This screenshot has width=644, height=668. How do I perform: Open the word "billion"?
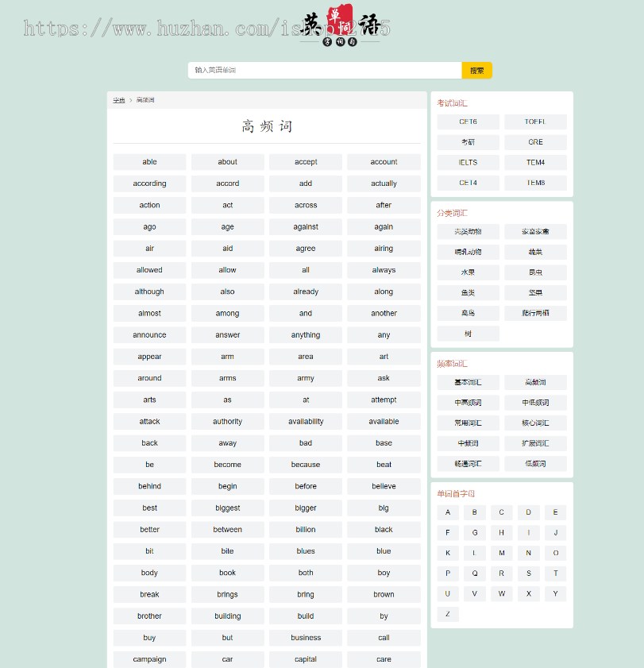[x=306, y=530]
